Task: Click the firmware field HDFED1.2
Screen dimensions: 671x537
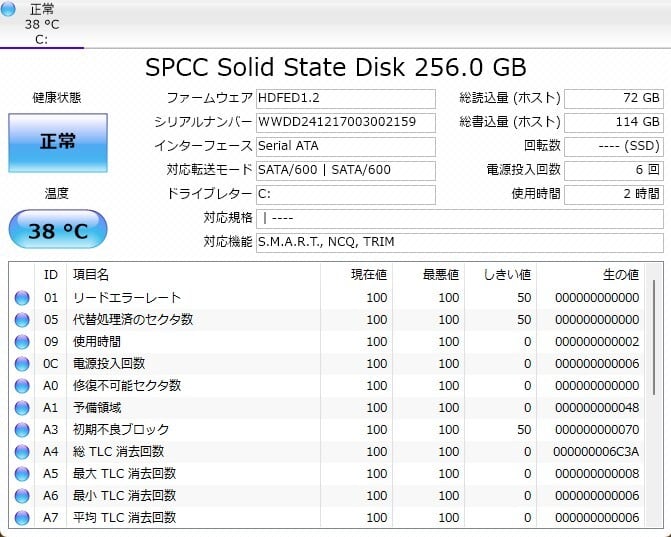Action: click(x=345, y=98)
